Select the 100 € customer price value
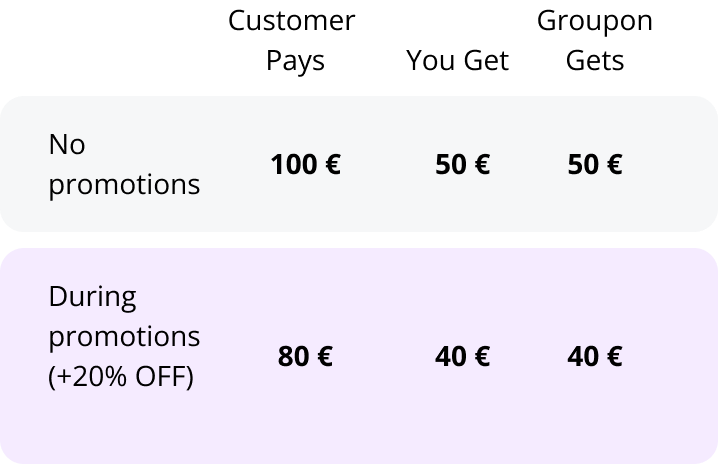The height and width of the screenshot is (464, 718). click(305, 164)
